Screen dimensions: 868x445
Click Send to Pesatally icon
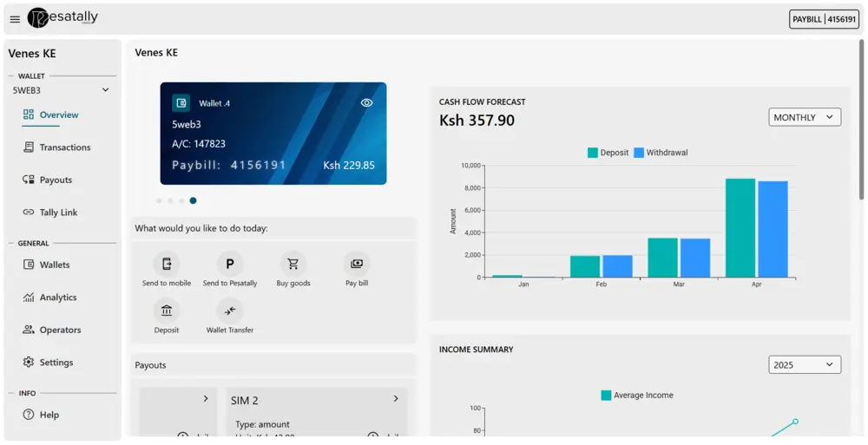[x=230, y=265]
